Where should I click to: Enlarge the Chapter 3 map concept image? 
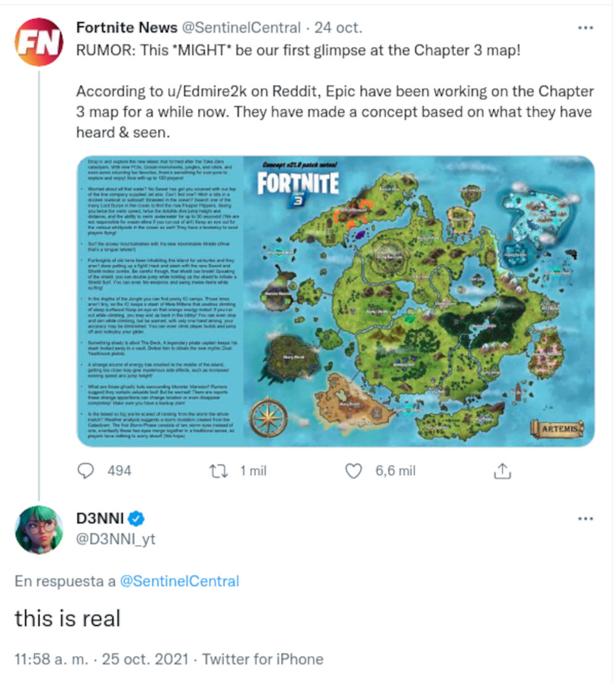pyautogui.click(x=336, y=300)
